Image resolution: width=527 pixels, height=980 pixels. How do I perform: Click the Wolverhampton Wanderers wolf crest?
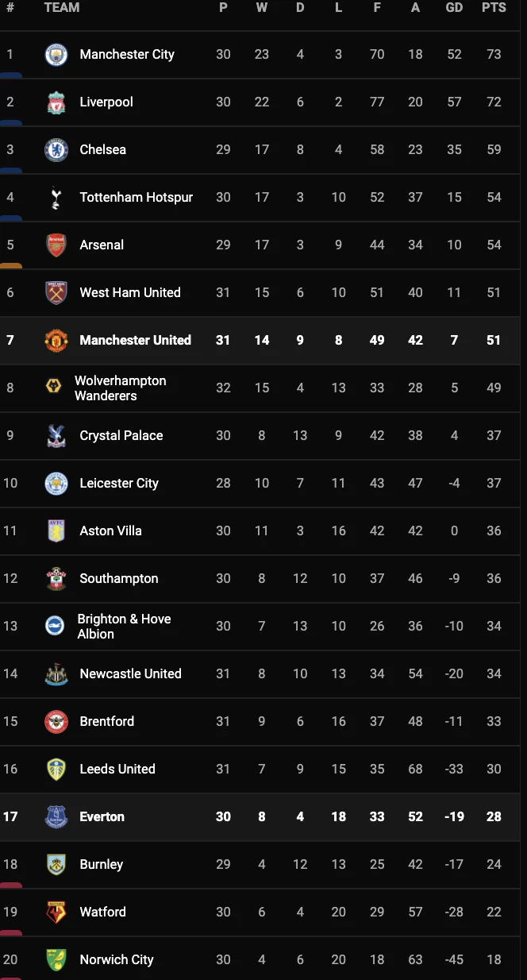point(54,388)
